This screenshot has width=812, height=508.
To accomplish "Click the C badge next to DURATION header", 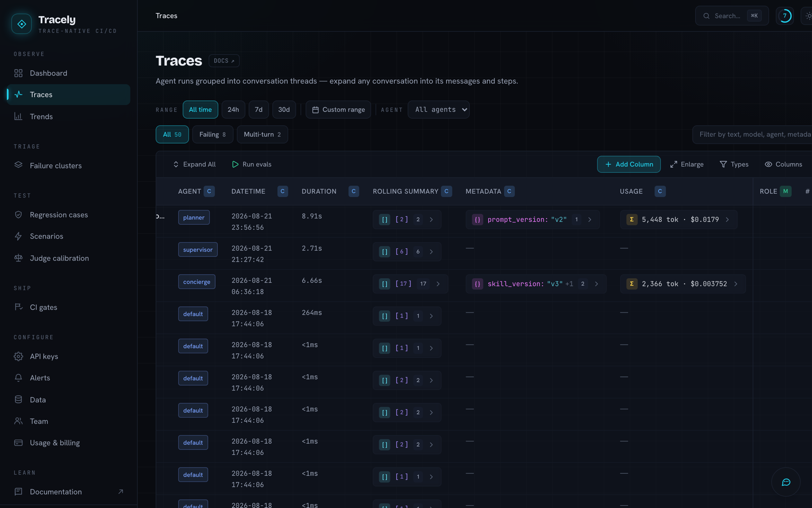I will click(354, 191).
